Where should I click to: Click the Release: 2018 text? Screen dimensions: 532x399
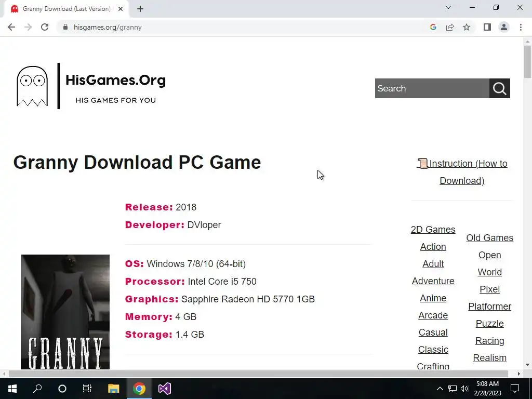161,207
